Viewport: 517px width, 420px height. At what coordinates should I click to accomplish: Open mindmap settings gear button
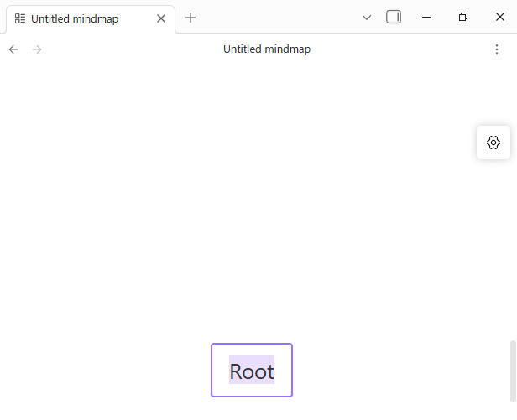pos(493,143)
